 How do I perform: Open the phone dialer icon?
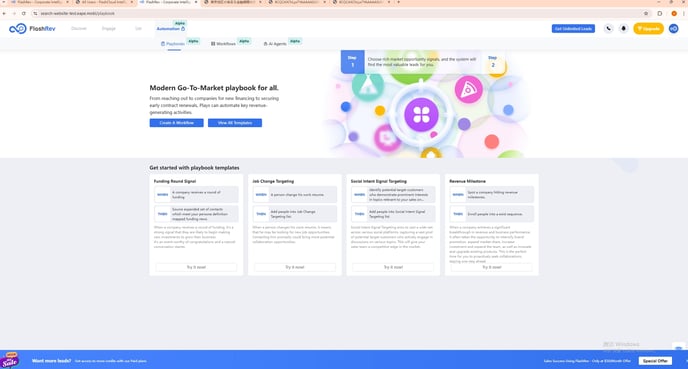pyautogui.click(x=608, y=29)
